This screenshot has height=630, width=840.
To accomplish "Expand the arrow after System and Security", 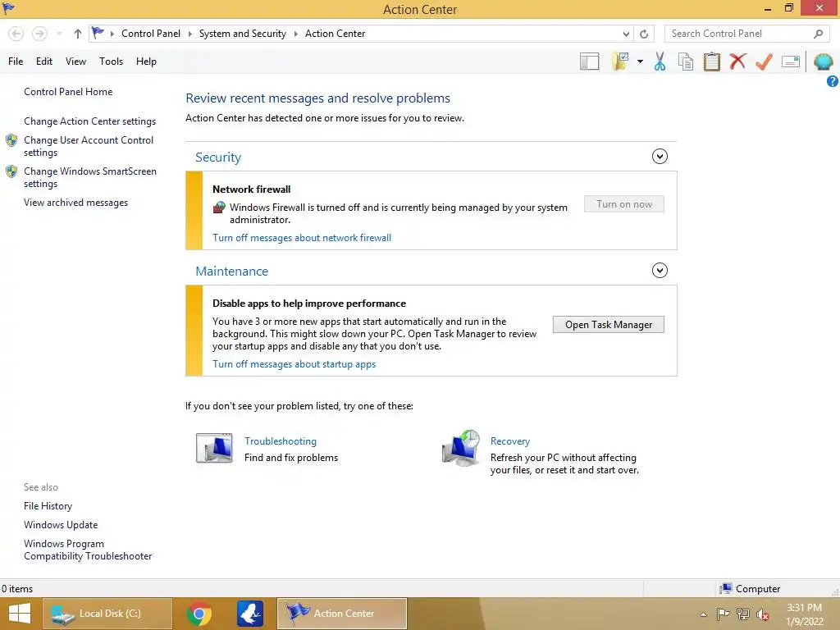I will pyautogui.click(x=295, y=34).
